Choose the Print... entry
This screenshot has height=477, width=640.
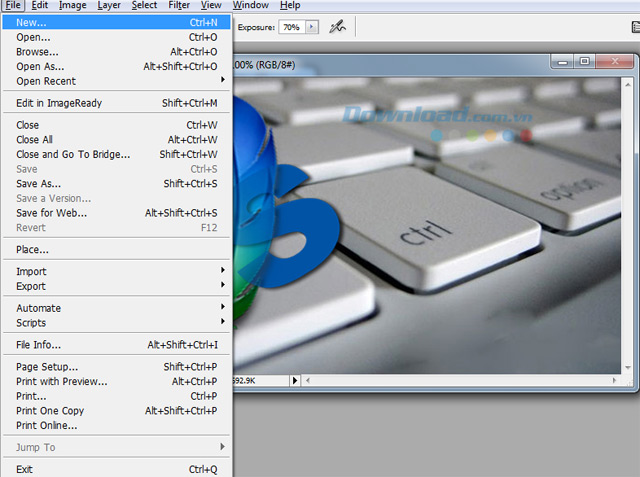[x=117, y=397]
